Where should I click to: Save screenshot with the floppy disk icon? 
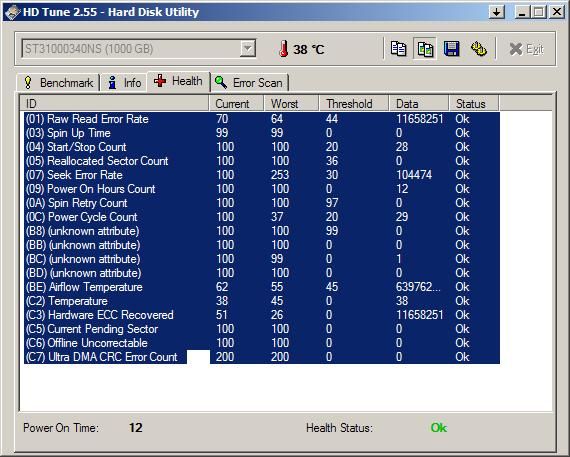(451, 49)
